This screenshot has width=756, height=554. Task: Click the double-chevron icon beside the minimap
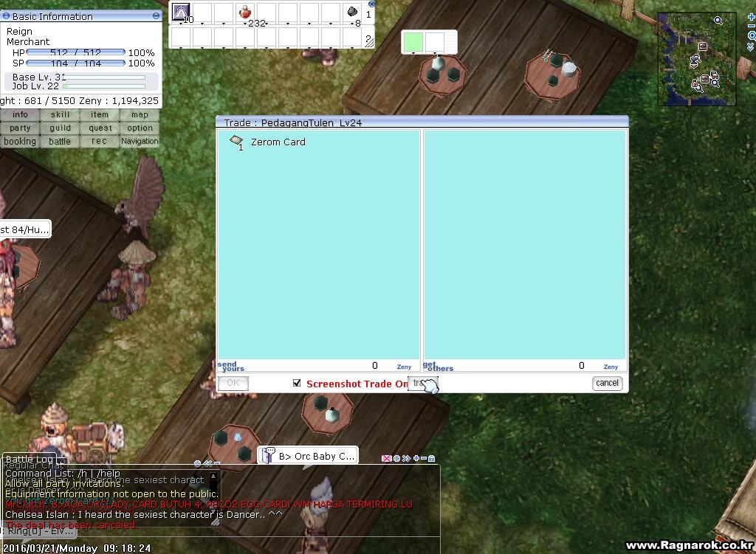click(751, 46)
